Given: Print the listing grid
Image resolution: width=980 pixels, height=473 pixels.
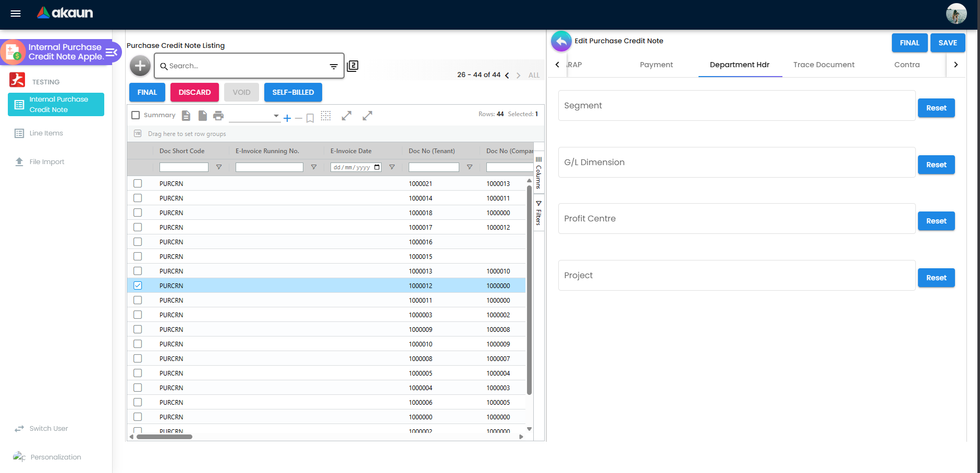Looking at the screenshot, I should pos(218,116).
